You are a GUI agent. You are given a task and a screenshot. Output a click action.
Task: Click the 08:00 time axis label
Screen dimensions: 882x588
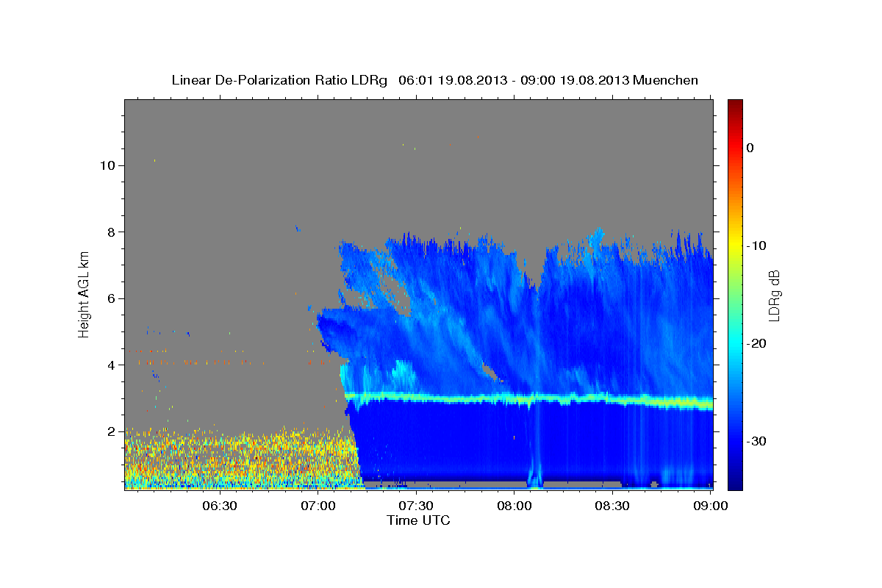coord(514,506)
